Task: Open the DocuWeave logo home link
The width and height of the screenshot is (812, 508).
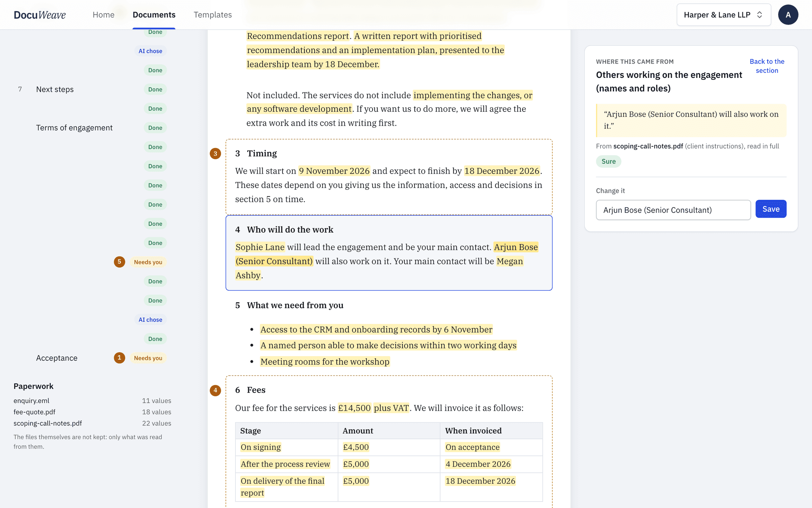Action: click(40, 15)
